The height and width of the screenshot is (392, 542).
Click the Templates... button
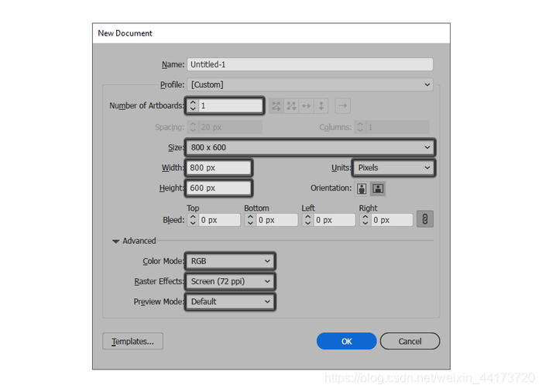click(x=132, y=341)
